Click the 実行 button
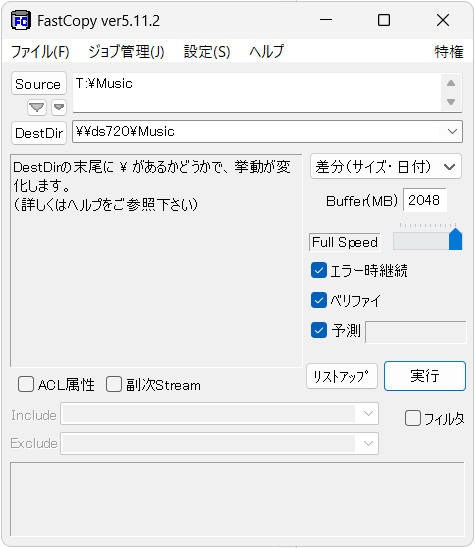Screen dimensions: 475x548 click(425, 376)
